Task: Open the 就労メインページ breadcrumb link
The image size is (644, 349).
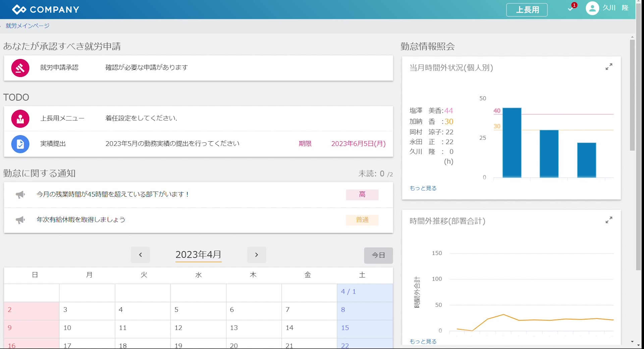Action: pyautogui.click(x=28, y=26)
